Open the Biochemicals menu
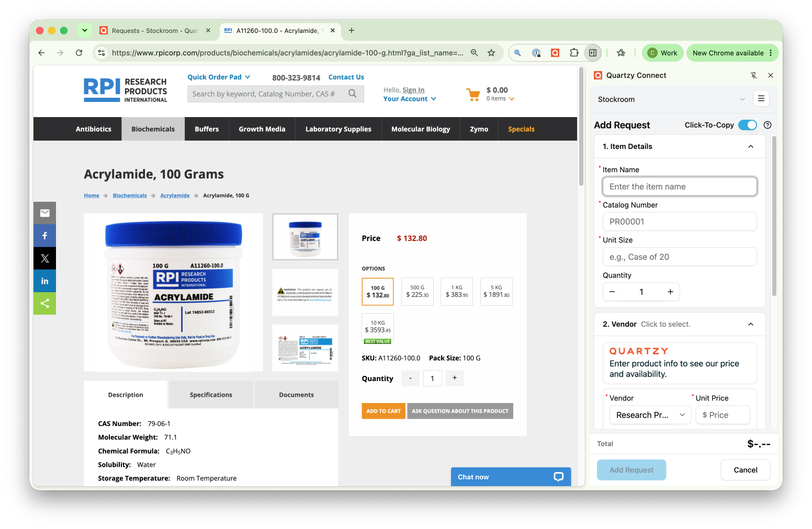This screenshot has width=812, height=529. pyautogui.click(x=153, y=129)
